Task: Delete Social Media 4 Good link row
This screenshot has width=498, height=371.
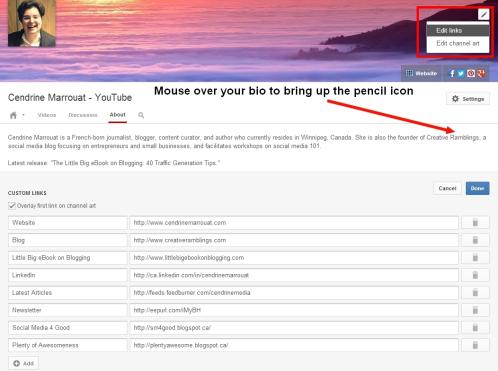Action: tap(475, 328)
